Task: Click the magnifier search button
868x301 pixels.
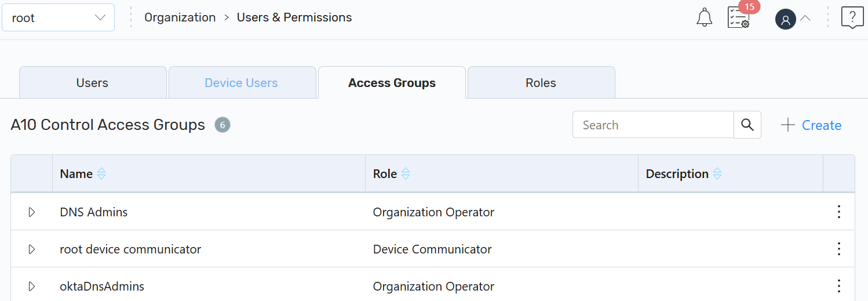Action: click(x=747, y=125)
